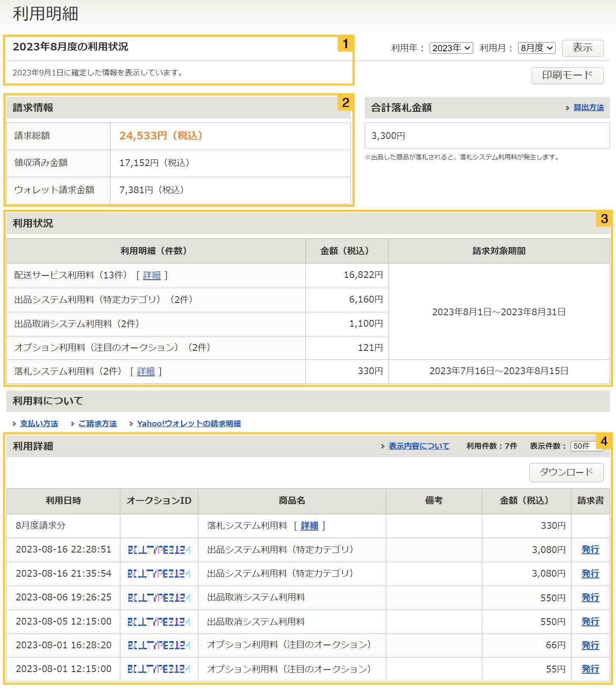The width and height of the screenshot is (616, 689).
Task: Open 詳細 for 配送サービス利用料
Action: [152, 275]
